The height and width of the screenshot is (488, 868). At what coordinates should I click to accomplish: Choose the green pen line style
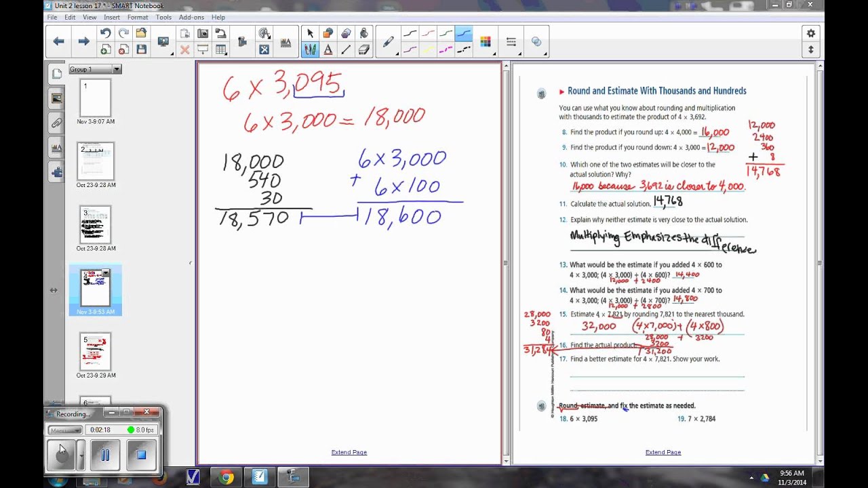[446, 33]
